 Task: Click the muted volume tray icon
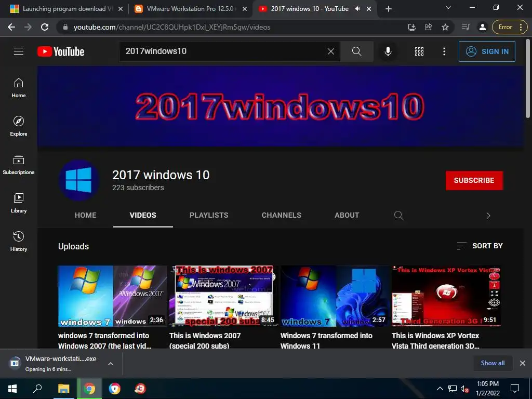click(464, 389)
